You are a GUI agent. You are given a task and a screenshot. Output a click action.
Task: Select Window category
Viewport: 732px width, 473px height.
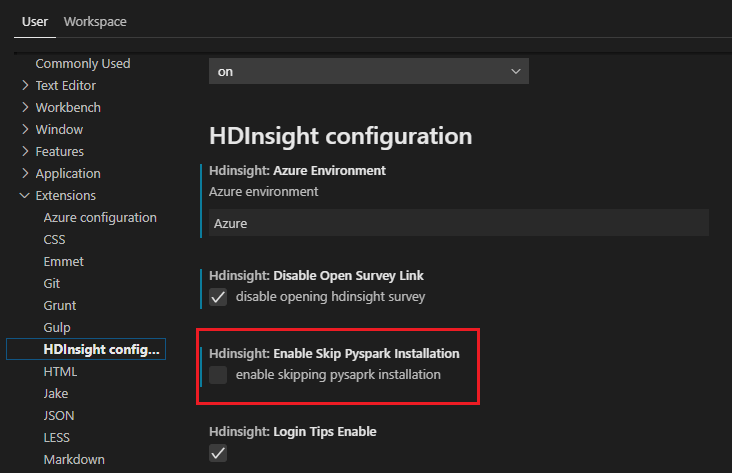59,129
